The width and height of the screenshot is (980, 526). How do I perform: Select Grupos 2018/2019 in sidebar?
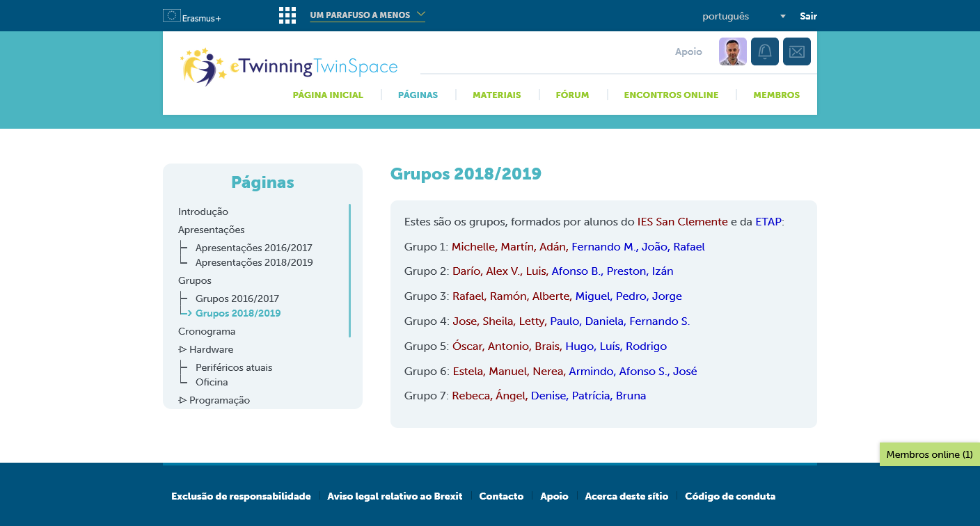pos(238,313)
